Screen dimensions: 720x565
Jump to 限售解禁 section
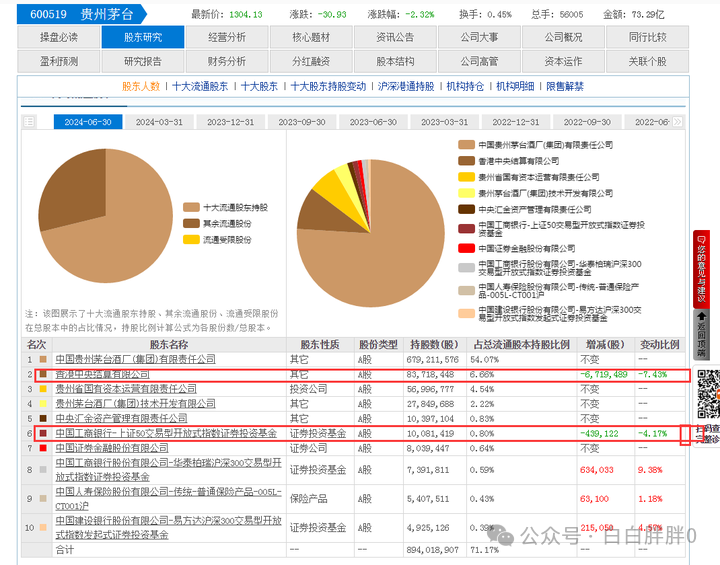click(565, 86)
